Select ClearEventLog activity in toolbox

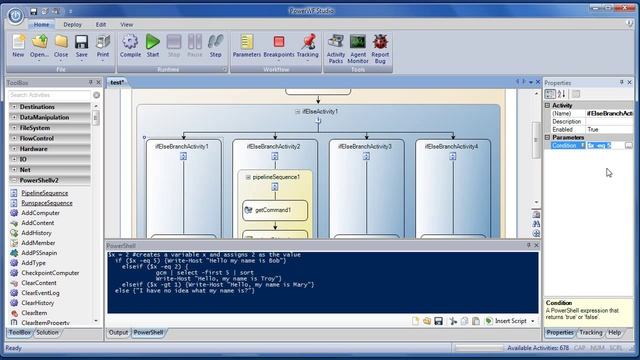40,293
